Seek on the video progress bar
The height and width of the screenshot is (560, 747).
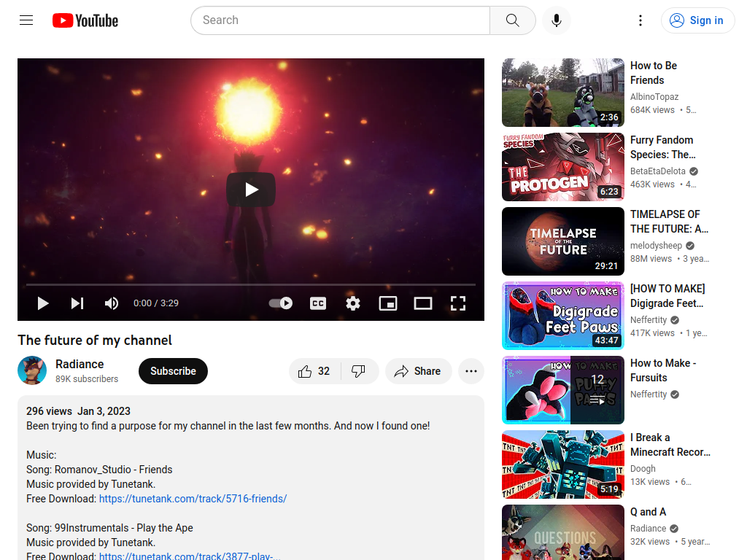pos(251,284)
